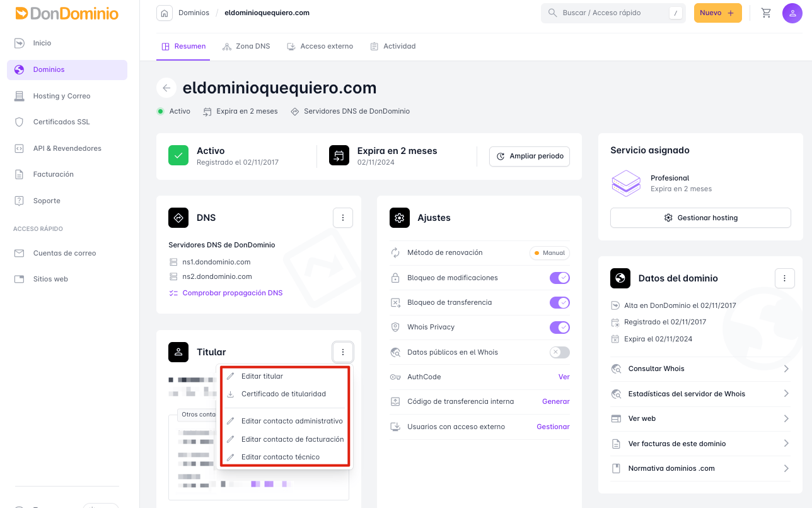The image size is (812, 508).
Task: Click the Certificados SSL shield icon
Action: pos(20,122)
